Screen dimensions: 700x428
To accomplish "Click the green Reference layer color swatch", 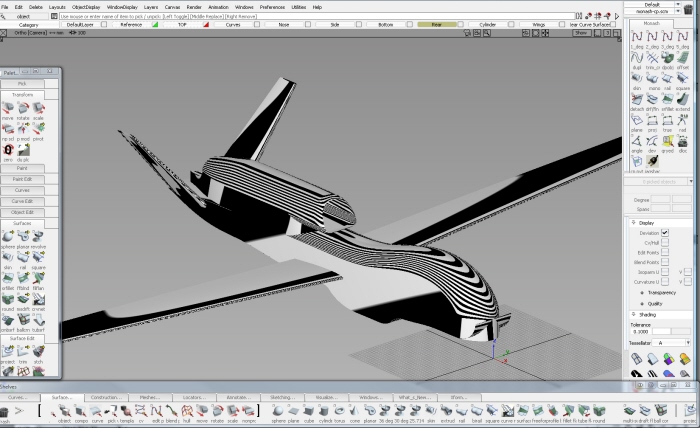I will point(155,24).
